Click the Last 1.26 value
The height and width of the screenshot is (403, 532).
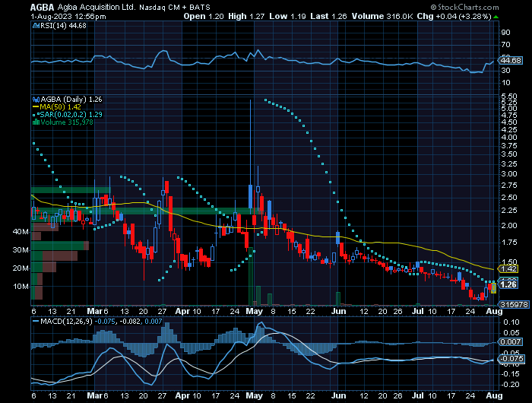tap(328, 16)
